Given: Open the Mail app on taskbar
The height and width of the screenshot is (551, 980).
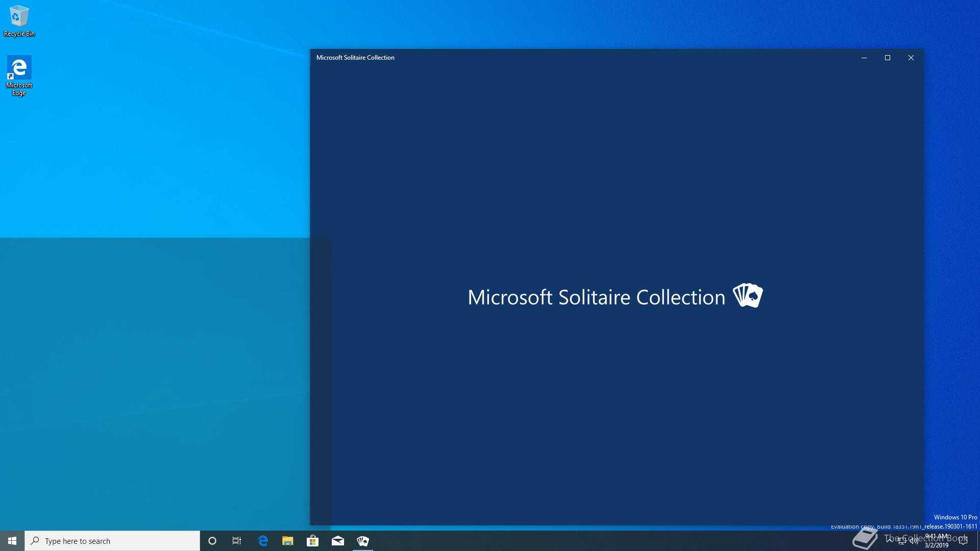Looking at the screenshot, I should (338, 541).
